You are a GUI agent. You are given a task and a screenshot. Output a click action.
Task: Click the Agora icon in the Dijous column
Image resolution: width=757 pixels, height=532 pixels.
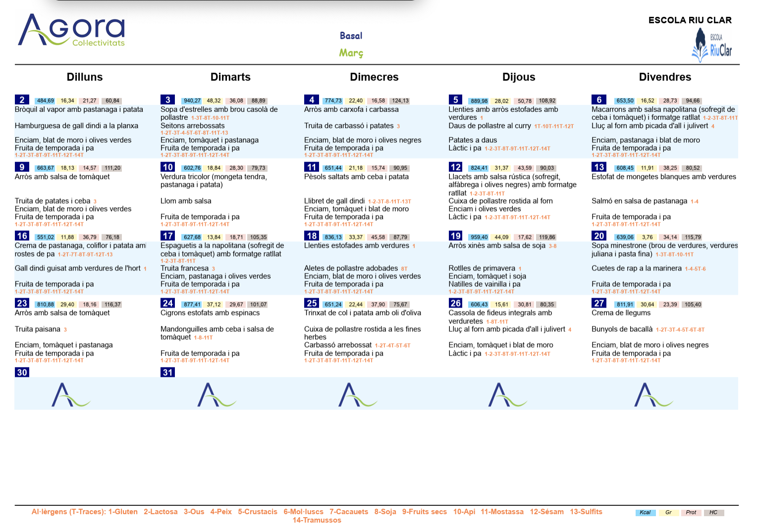tap(507, 395)
